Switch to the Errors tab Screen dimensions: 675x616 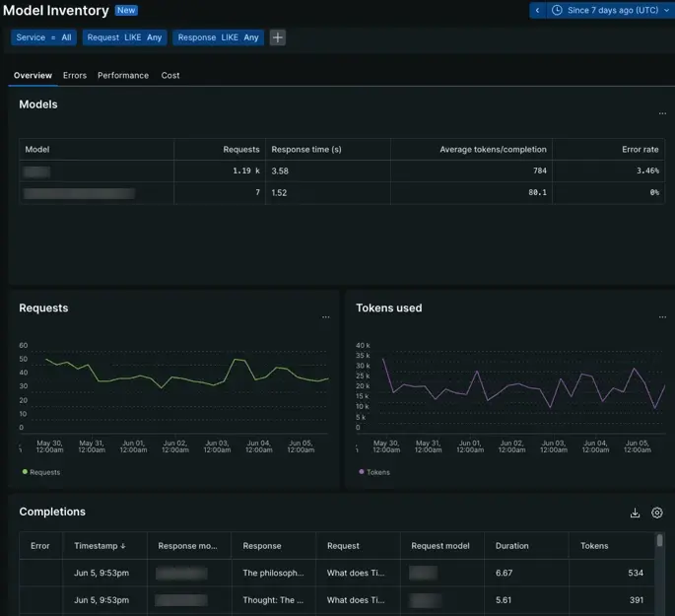coord(75,75)
